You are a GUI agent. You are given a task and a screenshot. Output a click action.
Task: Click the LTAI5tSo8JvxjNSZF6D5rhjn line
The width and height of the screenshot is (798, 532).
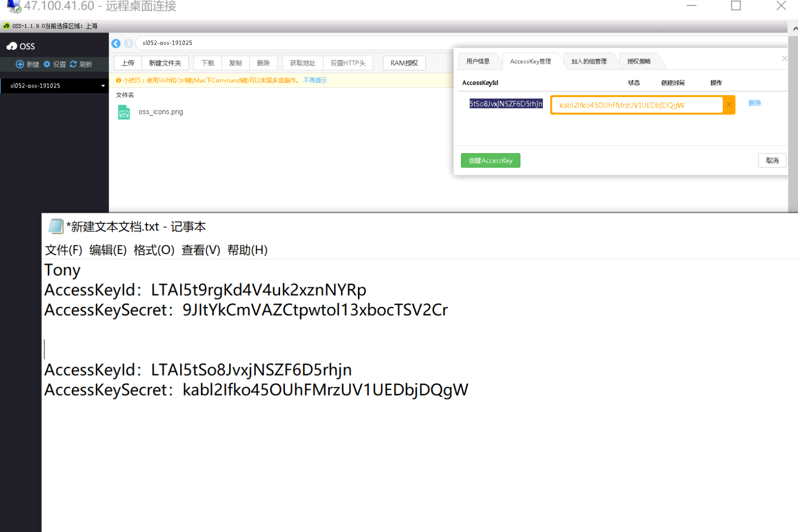pos(198,370)
